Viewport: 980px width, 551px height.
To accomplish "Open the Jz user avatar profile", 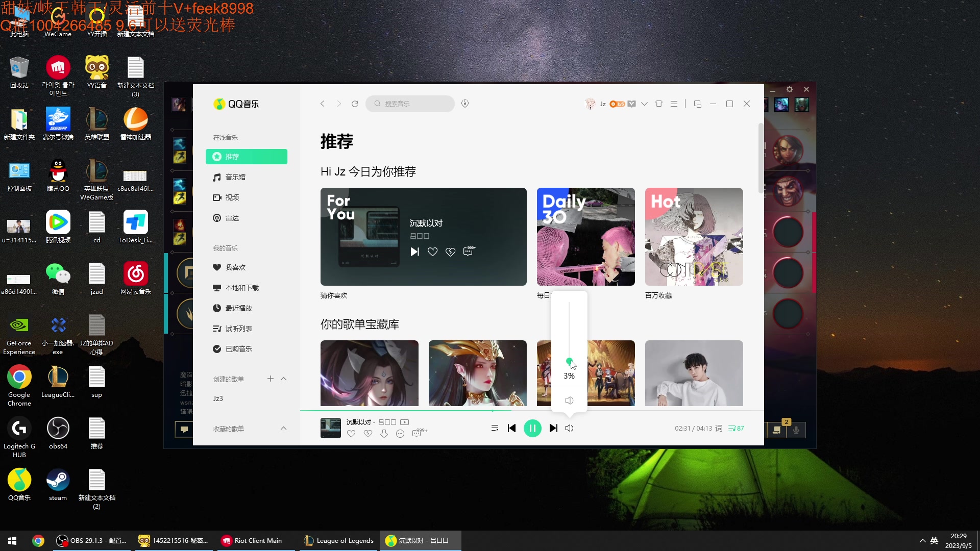I will (x=590, y=104).
